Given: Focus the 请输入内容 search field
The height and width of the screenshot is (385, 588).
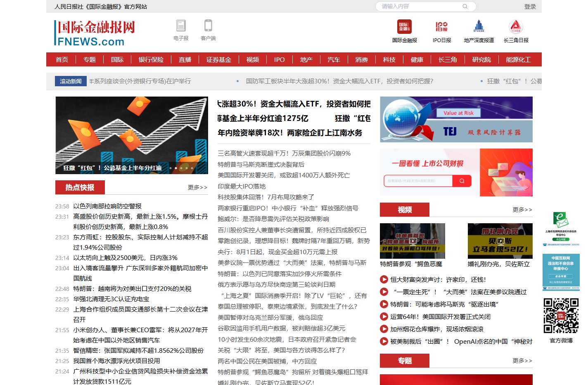Looking at the screenshot, I should coord(419,6).
